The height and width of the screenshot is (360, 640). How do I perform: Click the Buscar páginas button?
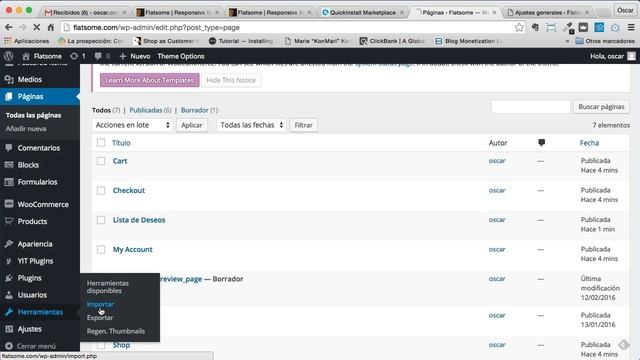[601, 107]
